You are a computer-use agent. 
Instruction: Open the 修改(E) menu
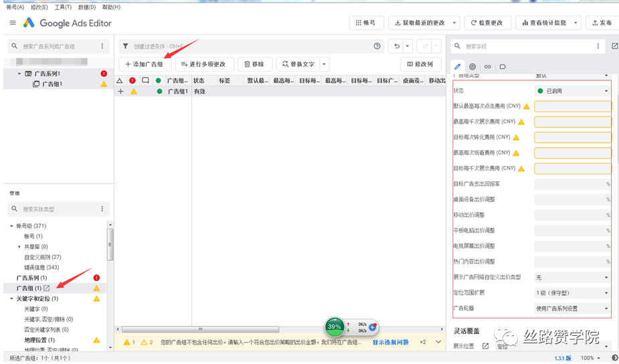coord(39,7)
